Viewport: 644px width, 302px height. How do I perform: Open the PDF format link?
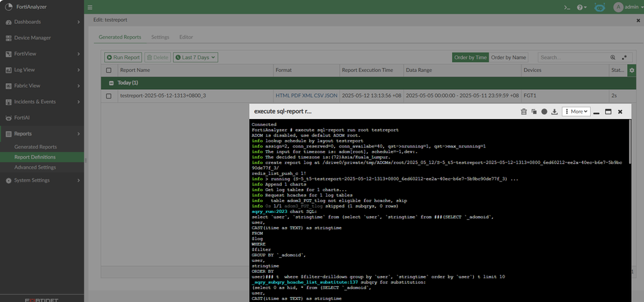click(x=297, y=96)
